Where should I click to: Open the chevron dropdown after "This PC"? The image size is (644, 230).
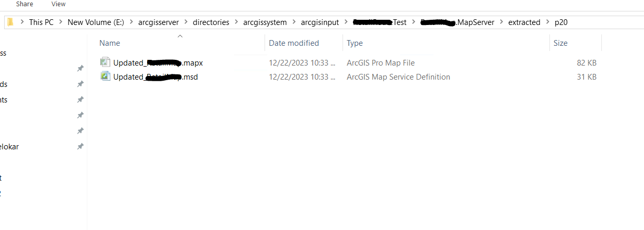click(x=60, y=22)
